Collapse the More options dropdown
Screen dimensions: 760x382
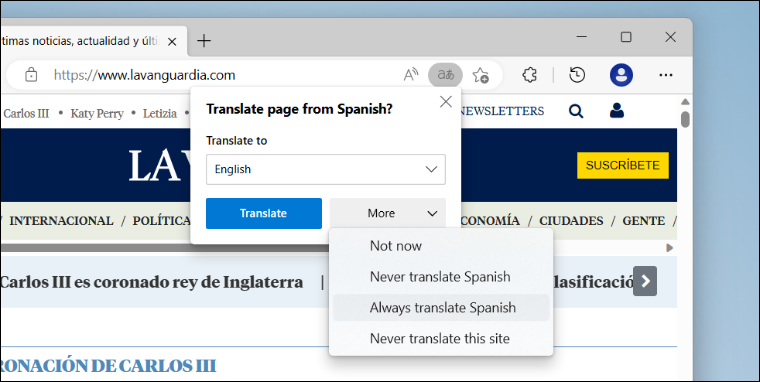[388, 213]
